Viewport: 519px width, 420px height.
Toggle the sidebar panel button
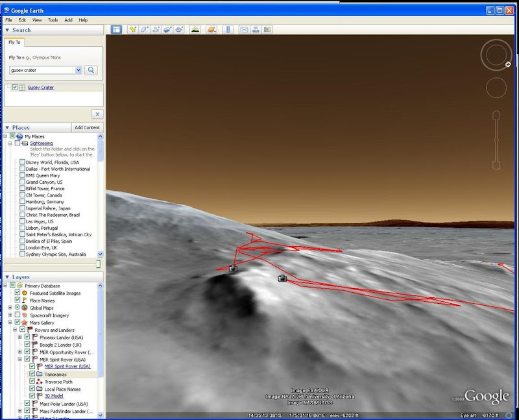click(116, 29)
